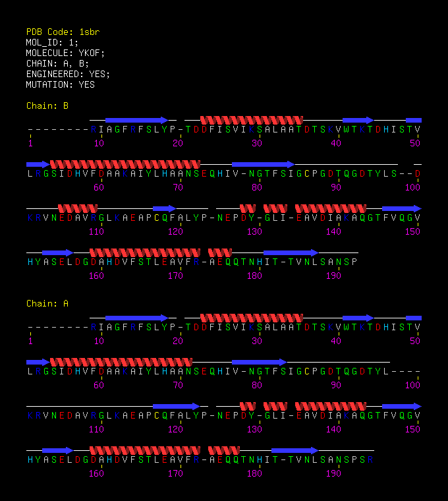448x501 pixels.
Task: Click residue number 190 in Chain B
Action: (333, 276)
